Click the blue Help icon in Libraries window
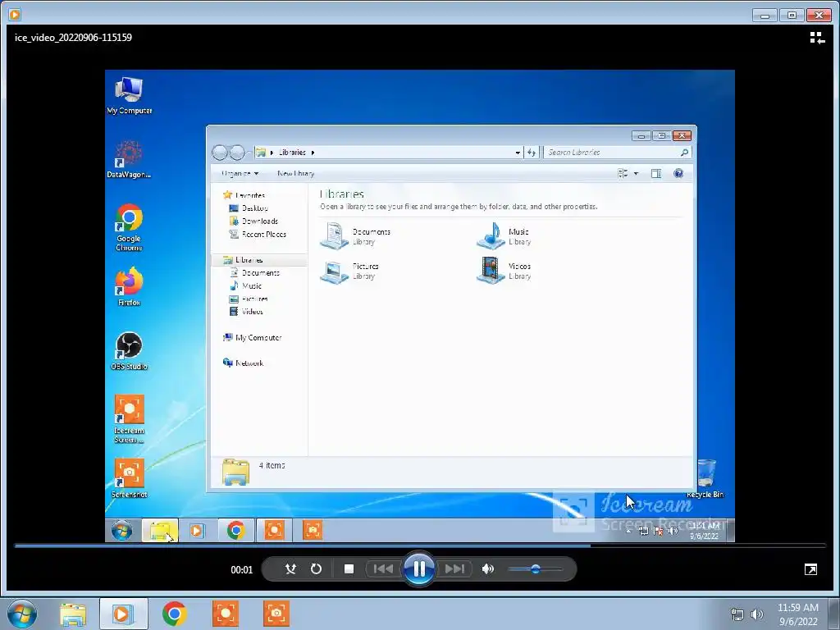This screenshot has height=630, width=840. [x=678, y=174]
